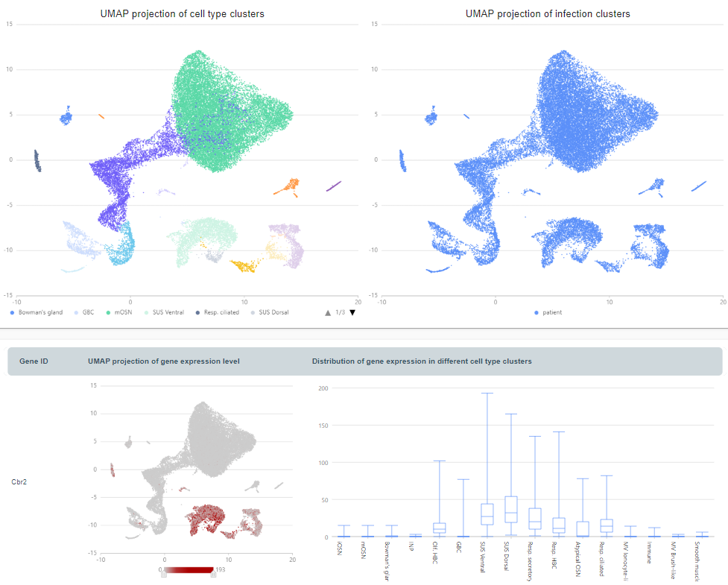The width and height of the screenshot is (728, 585).
Task: Click the SUS Ventral legend dot
Action: (x=146, y=312)
